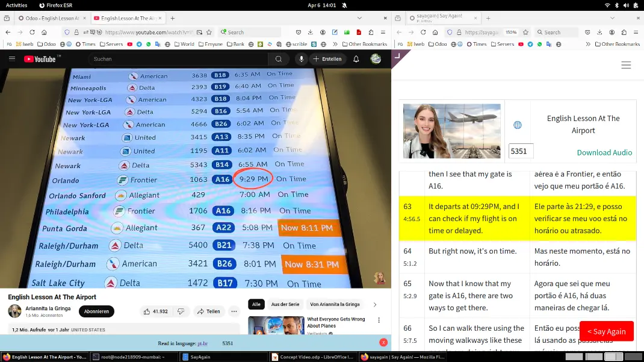The width and height of the screenshot is (644, 362).
Task: Click the globe language icon in lesson card
Action: coord(518,125)
